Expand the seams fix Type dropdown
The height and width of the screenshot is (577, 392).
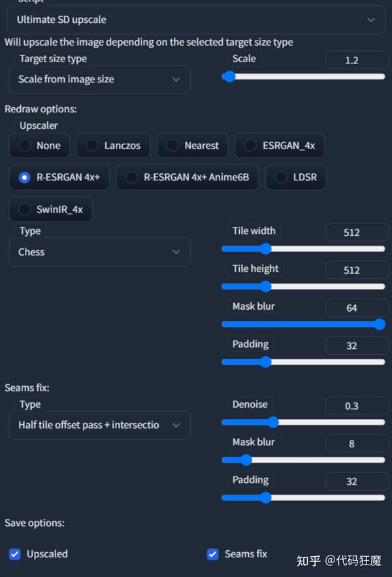(x=100, y=425)
